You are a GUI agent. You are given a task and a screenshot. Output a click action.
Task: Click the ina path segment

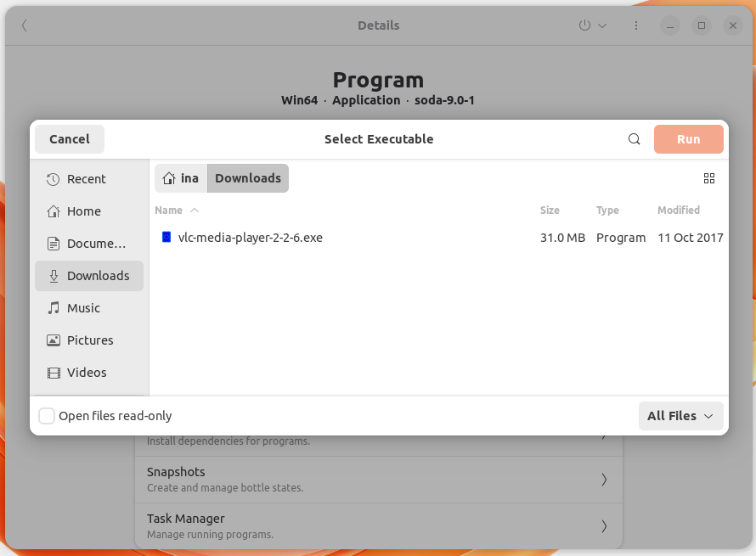[x=181, y=178]
